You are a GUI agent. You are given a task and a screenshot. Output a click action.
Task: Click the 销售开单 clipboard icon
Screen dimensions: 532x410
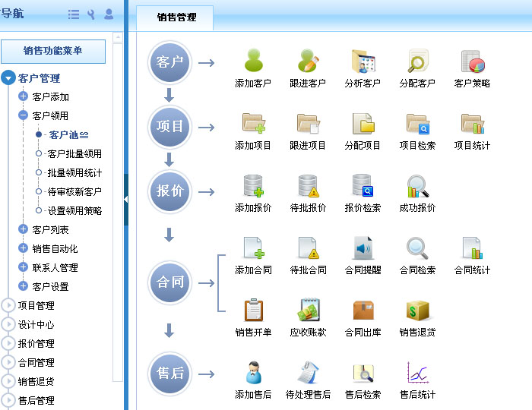[253, 311]
